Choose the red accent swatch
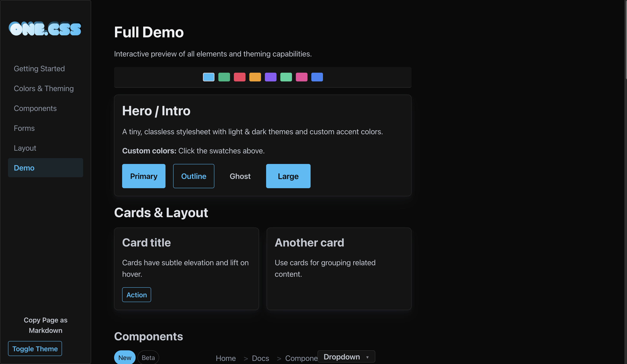The width and height of the screenshot is (627, 364). coord(239,77)
